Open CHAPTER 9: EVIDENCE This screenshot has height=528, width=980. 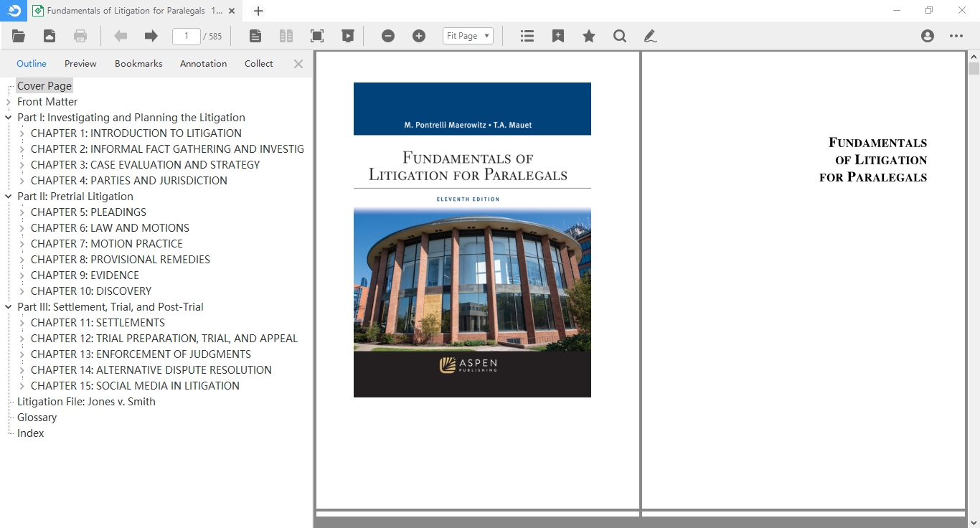[x=85, y=275]
